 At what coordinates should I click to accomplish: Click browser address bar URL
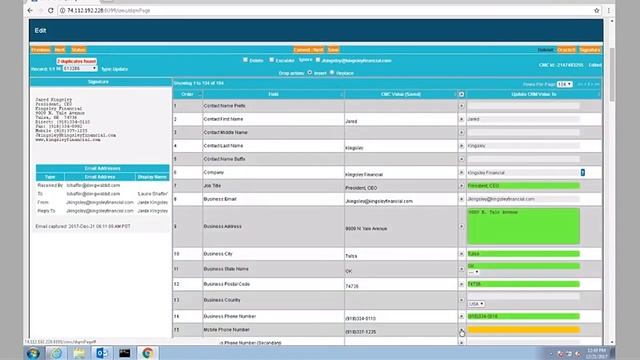109,10
